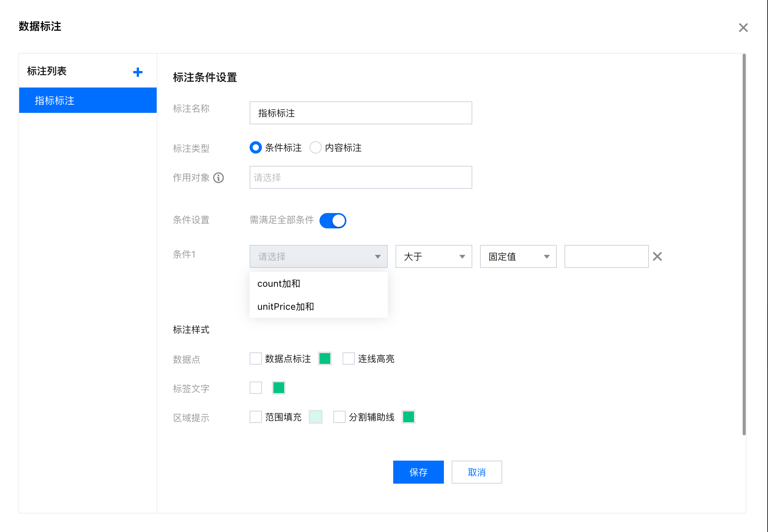Enable the 数据点标注 checkbox
The height and width of the screenshot is (532, 768).
(x=255, y=358)
